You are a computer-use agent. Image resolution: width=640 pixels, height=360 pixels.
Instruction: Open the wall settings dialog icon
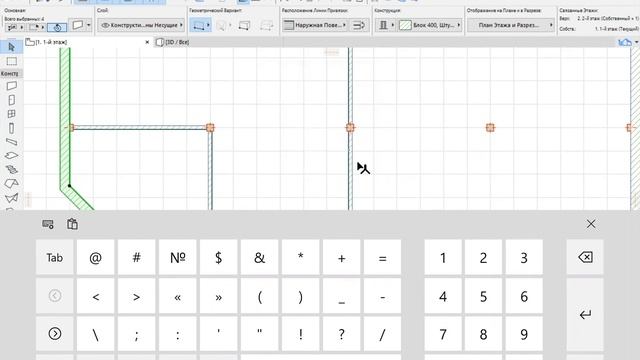pyautogui.click(x=78, y=25)
